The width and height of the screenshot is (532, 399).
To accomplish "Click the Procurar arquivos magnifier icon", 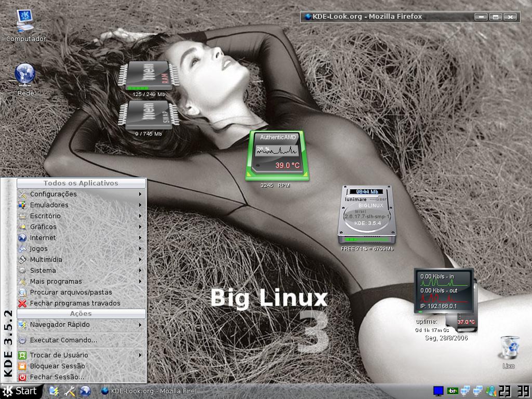I will tap(22, 292).
